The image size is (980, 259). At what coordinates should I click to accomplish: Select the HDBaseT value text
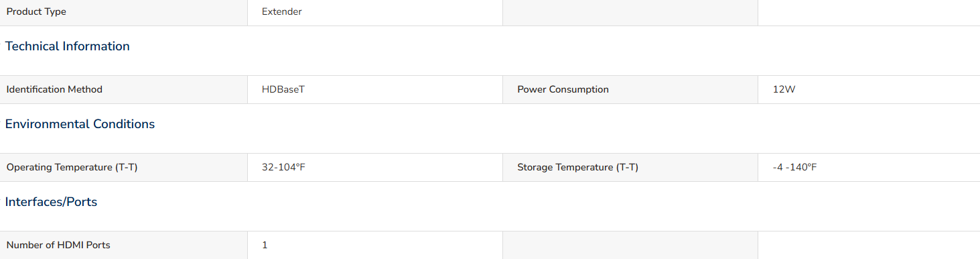pyautogui.click(x=283, y=89)
